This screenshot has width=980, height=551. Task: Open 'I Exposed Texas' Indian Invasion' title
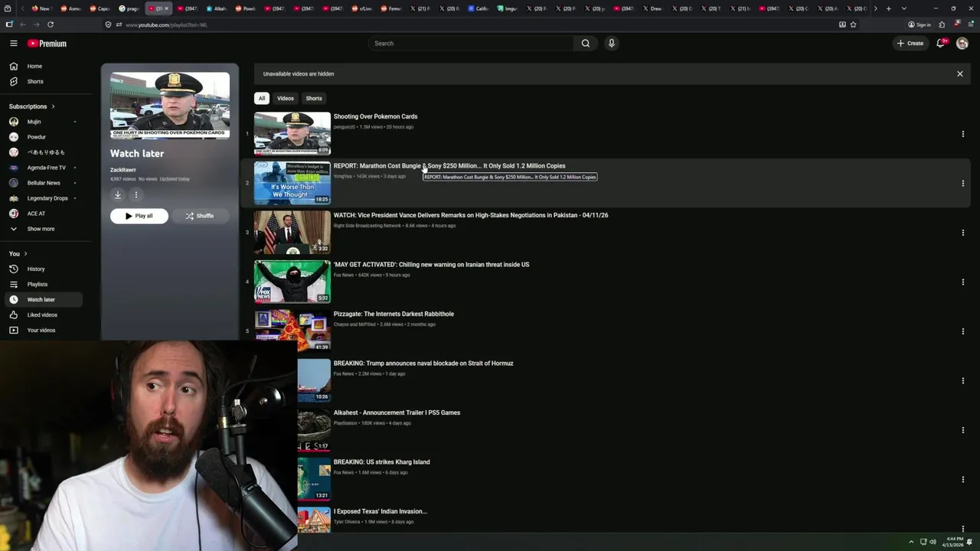pyautogui.click(x=381, y=511)
